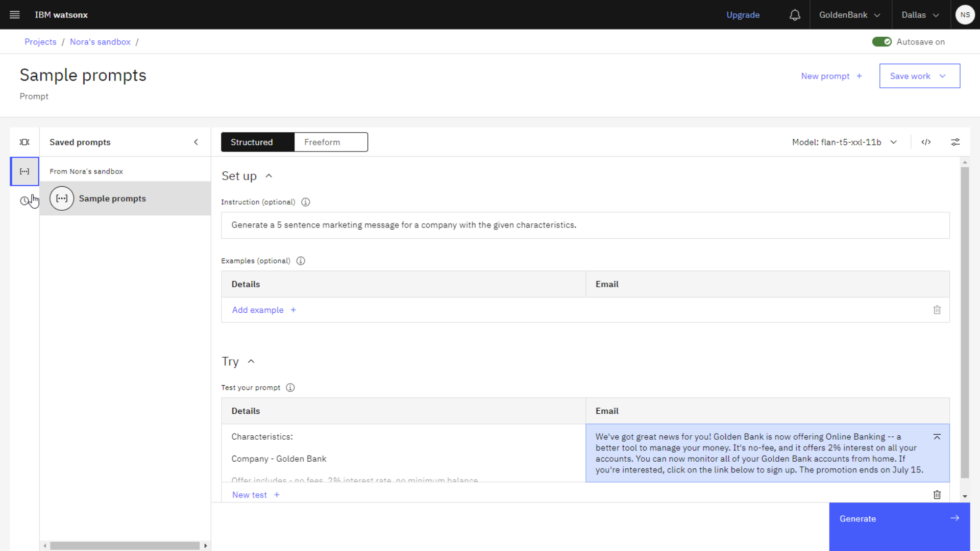Open model parameters settings icon
Image resolution: width=980 pixels, height=551 pixels.
[955, 142]
